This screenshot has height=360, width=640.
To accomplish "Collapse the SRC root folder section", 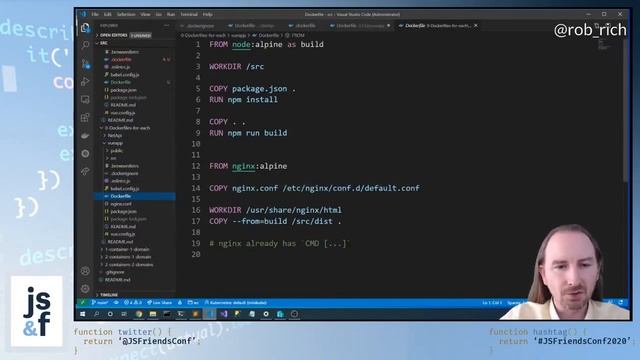I will pyautogui.click(x=135, y=43).
